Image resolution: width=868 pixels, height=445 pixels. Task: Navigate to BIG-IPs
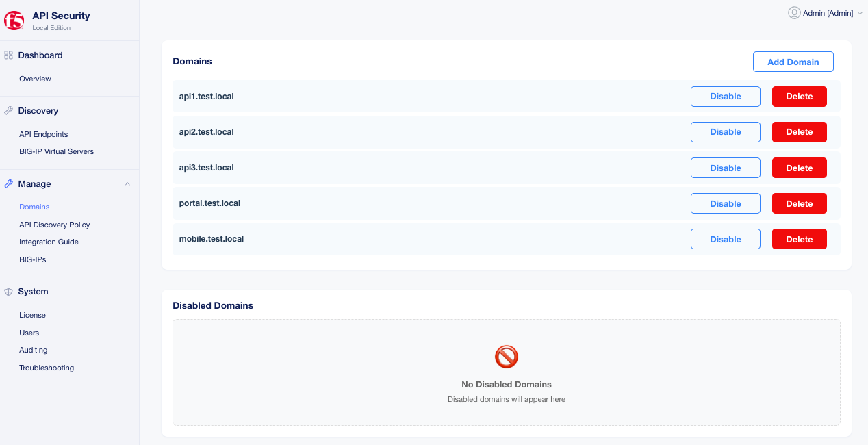pyautogui.click(x=33, y=260)
